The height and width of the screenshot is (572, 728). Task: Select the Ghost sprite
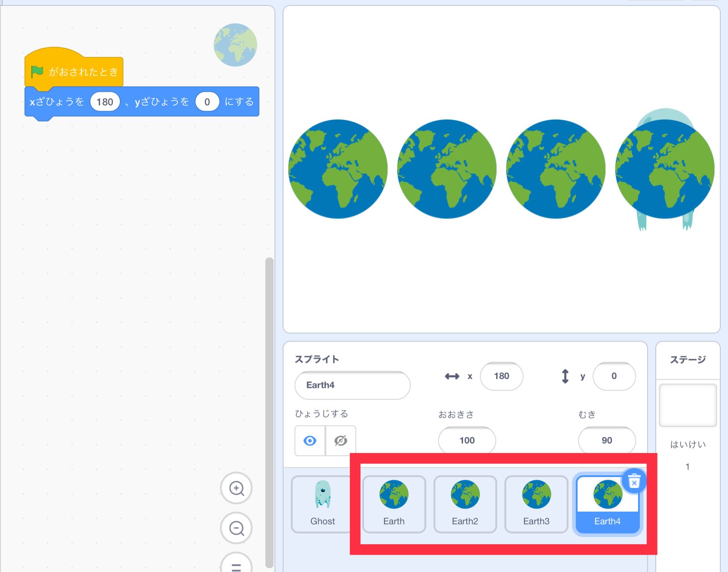tap(322, 504)
